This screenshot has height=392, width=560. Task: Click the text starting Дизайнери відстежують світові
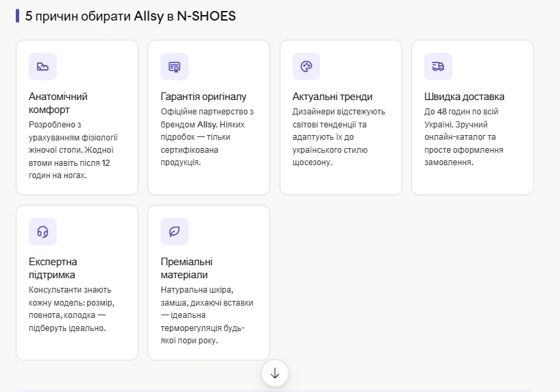339,137
